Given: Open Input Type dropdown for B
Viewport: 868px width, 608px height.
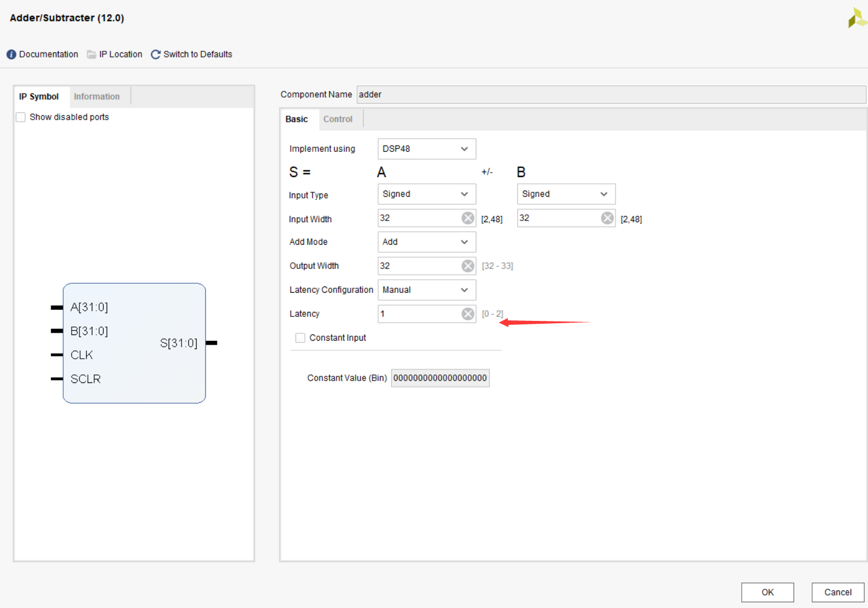Looking at the screenshot, I should coord(566,194).
